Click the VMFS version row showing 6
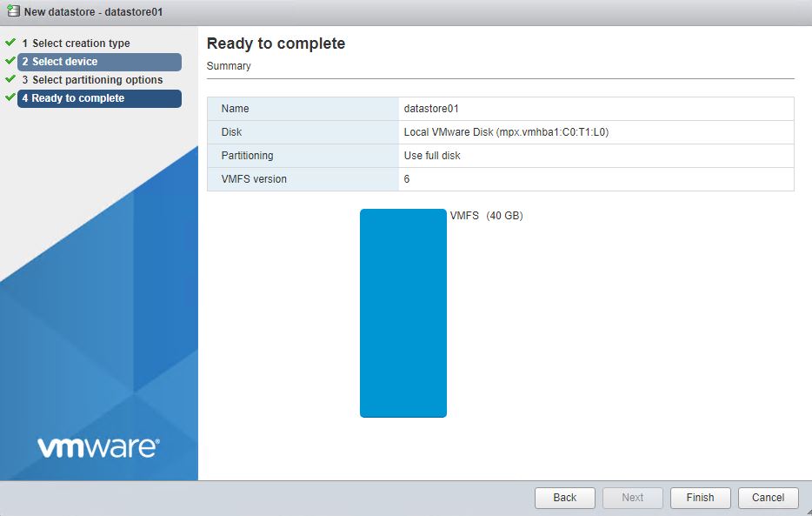 tap(500, 178)
